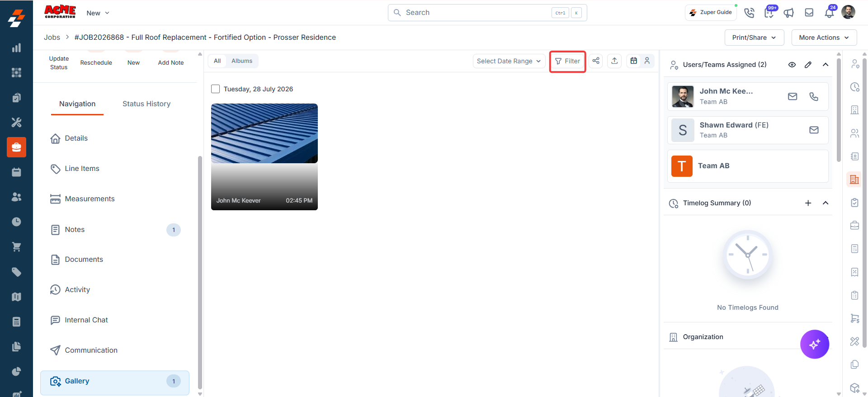
Task: Select the orange briefcase Jobs sidebar icon
Action: (x=16, y=147)
